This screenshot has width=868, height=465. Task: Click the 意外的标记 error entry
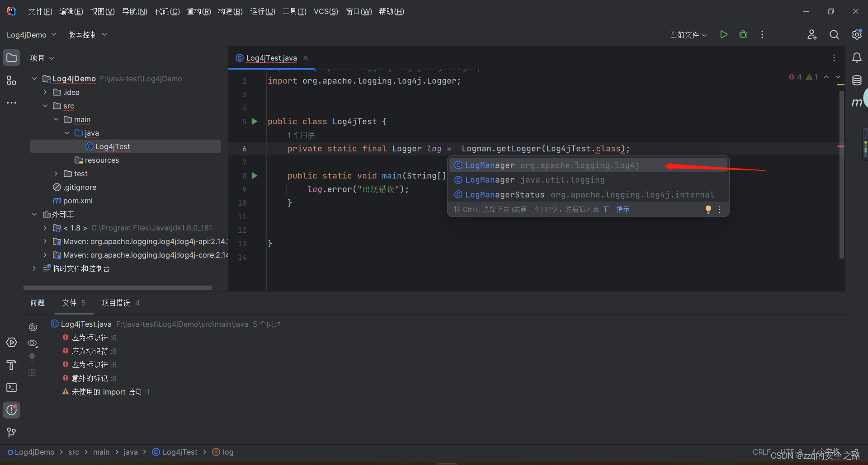pos(90,378)
